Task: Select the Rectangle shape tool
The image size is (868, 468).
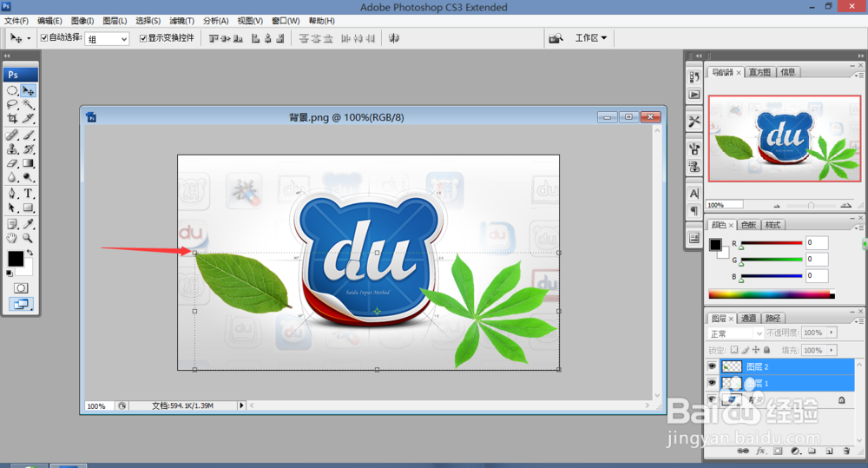Action: (x=28, y=208)
